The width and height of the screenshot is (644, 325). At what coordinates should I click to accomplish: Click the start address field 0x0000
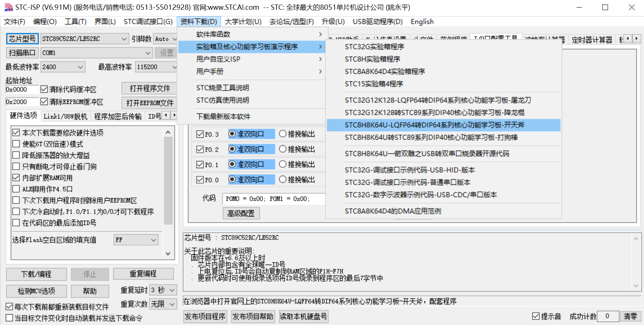22,89
